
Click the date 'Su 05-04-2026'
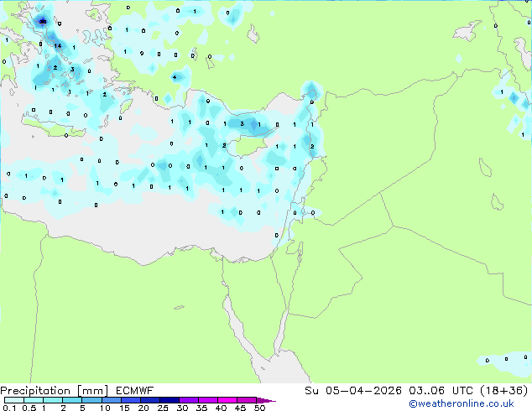[353, 391]
